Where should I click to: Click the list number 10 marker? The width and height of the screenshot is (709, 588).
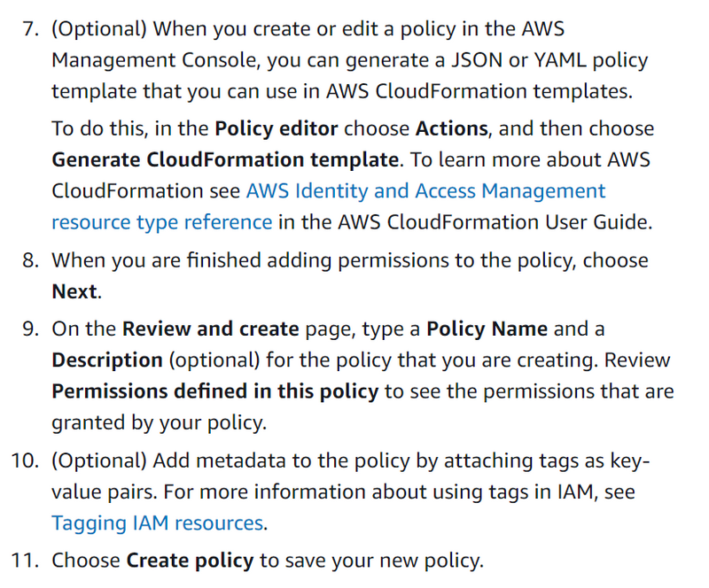click(28, 460)
